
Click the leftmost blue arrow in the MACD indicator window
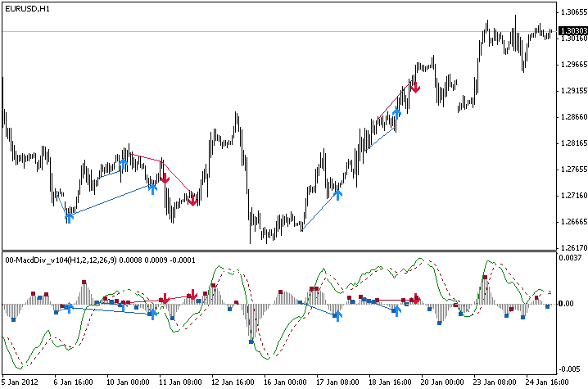tap(69, 308)
